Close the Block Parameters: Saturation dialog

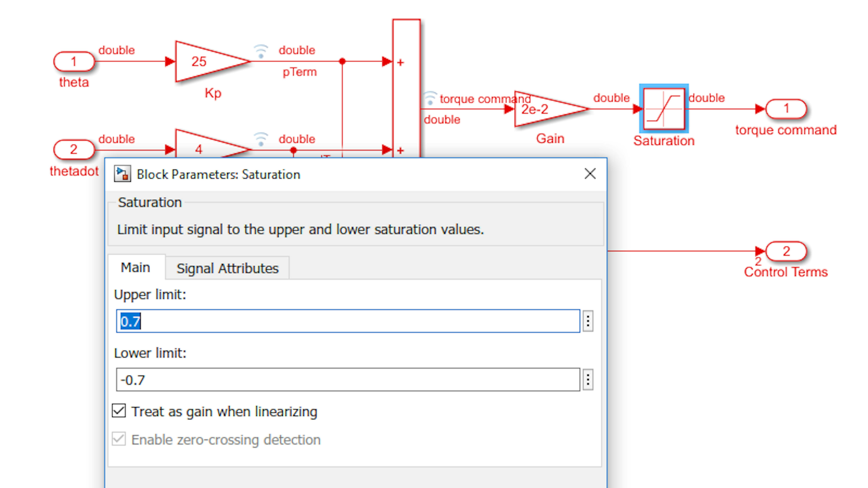coord(590,174)
